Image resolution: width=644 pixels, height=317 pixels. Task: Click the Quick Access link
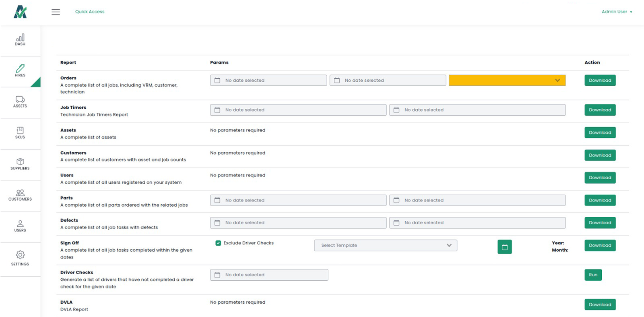(90, 12)
